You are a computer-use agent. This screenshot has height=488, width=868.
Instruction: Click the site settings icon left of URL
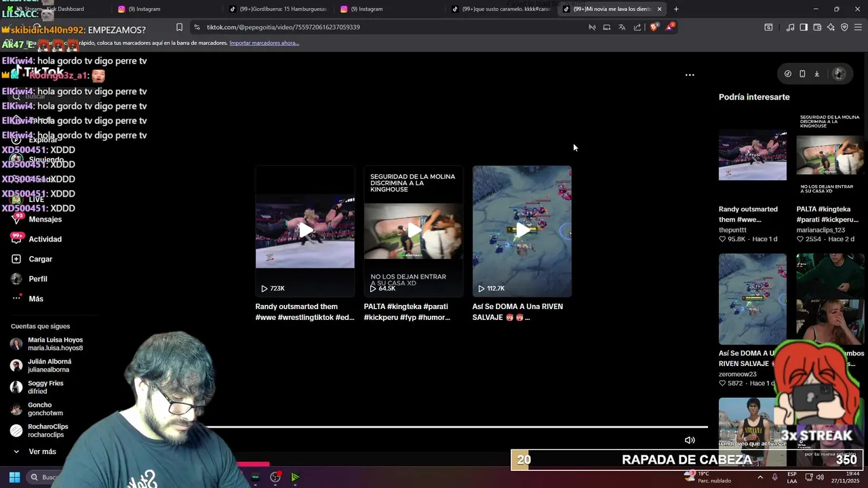click(197, 27)
